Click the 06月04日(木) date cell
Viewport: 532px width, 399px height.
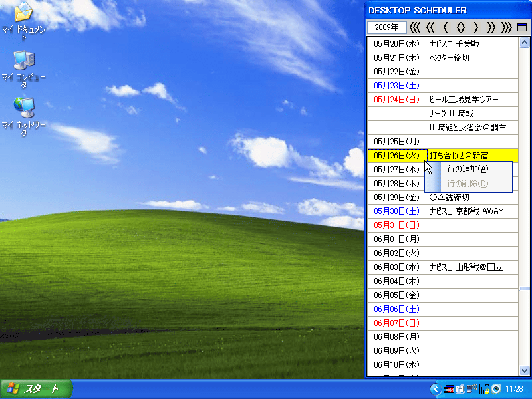click(x=397, y=281)
